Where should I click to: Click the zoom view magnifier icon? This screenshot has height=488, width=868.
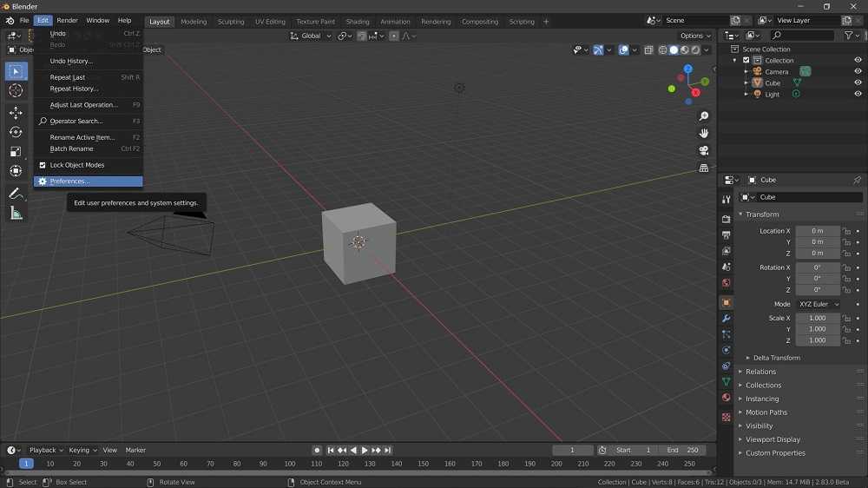[704, 116]
